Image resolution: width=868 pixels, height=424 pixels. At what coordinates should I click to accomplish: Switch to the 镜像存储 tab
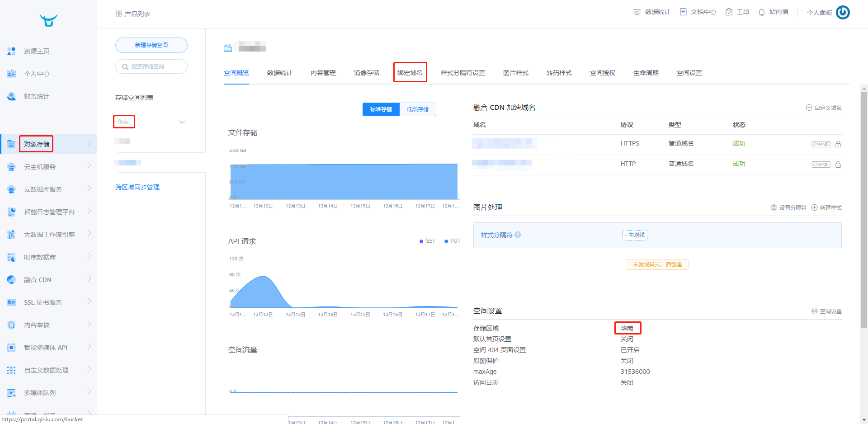[367, 73]
